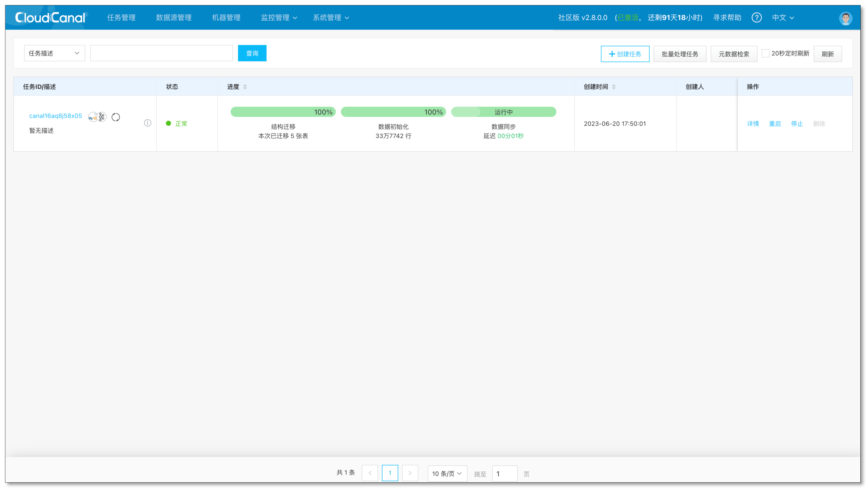868x490 pixels.
Task: Click the circular sync icon beside task
Action: point(116,117)
